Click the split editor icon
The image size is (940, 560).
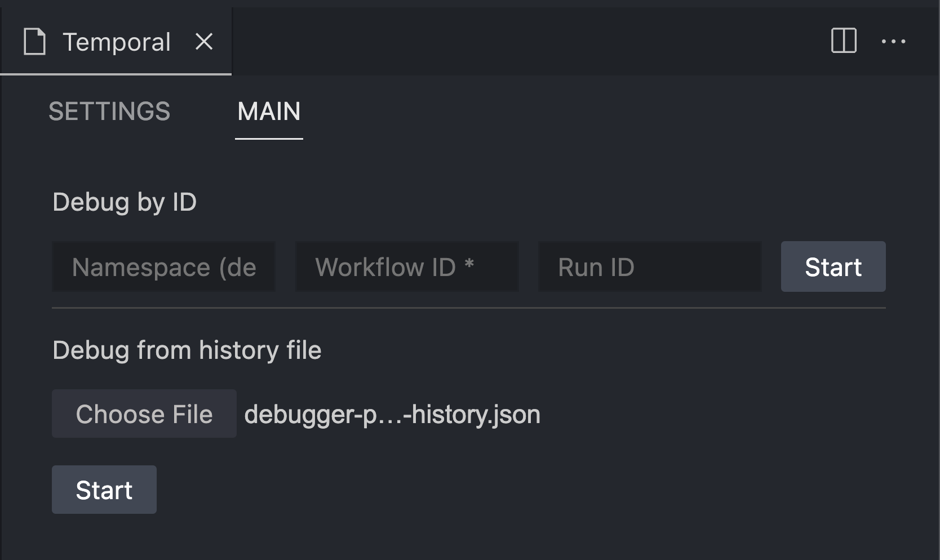tap(844, 41)
